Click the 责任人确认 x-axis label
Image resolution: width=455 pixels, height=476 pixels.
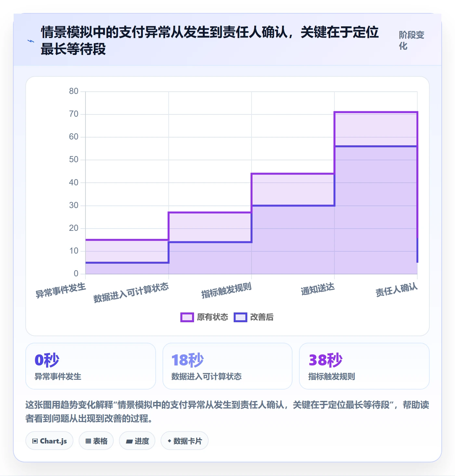pos(396,290)
